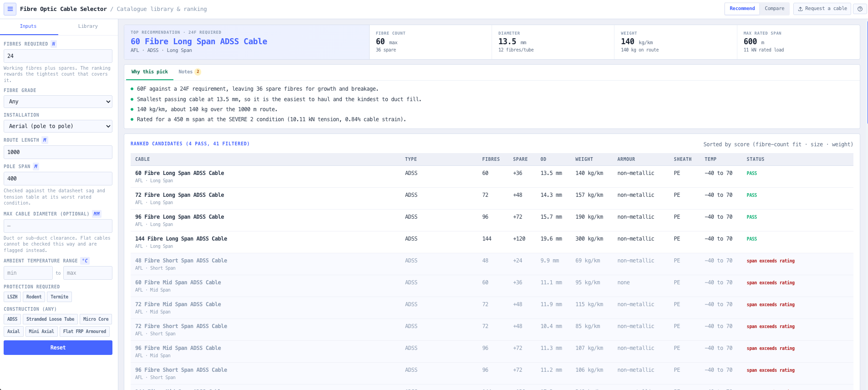Image resolution: width=868 pixels, height=390 pixels.
Task: Click the Fibre Optic Cable Selector title
Action: click(x=63, y=9)
